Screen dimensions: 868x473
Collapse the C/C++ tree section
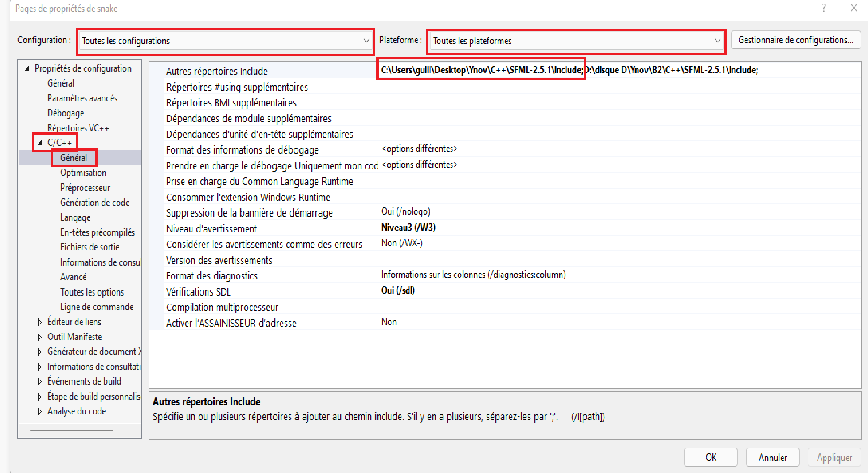[40, 143]
